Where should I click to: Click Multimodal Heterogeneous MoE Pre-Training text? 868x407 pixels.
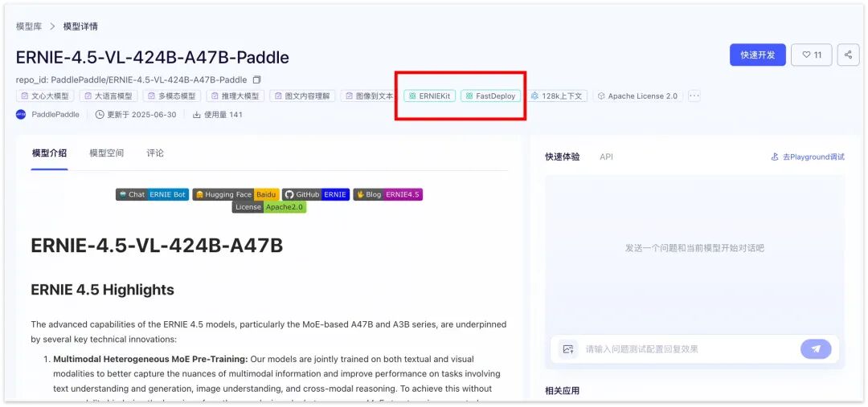[x=150, y=360]
